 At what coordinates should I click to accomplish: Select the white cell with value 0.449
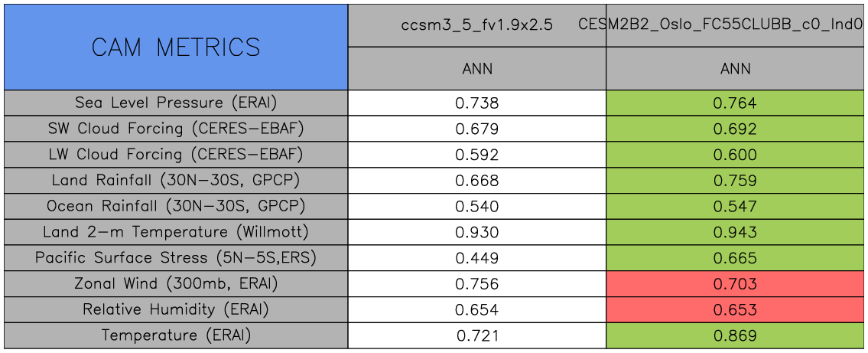[477, 258]
